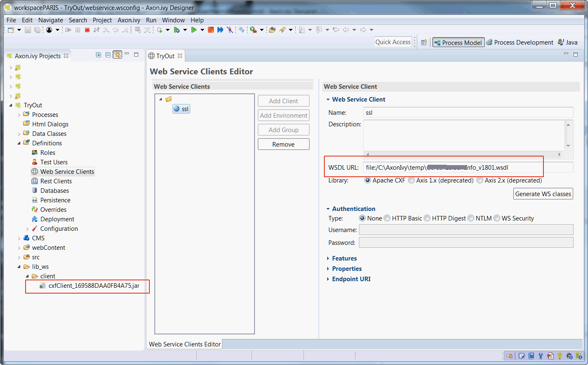Click the Open Perspective icon
This screenshot has width=588, height=365.
click(424, 42)
